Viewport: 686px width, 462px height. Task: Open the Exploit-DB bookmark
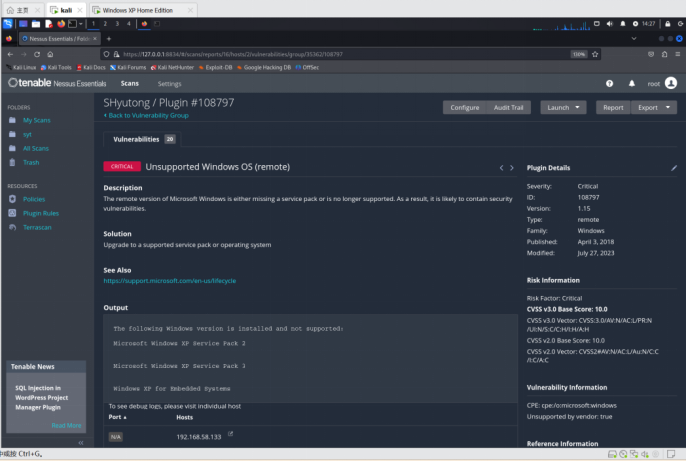(x=215, y=67)
